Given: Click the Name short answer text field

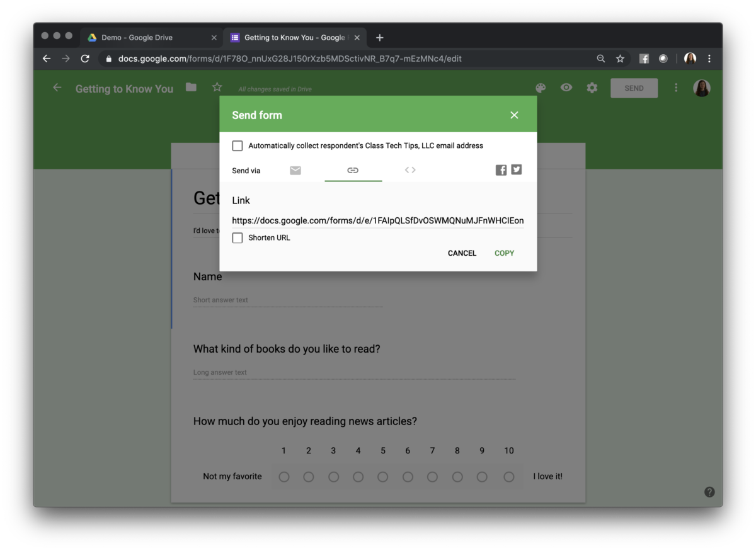Looking at the screenshot, I should [288, 300].
